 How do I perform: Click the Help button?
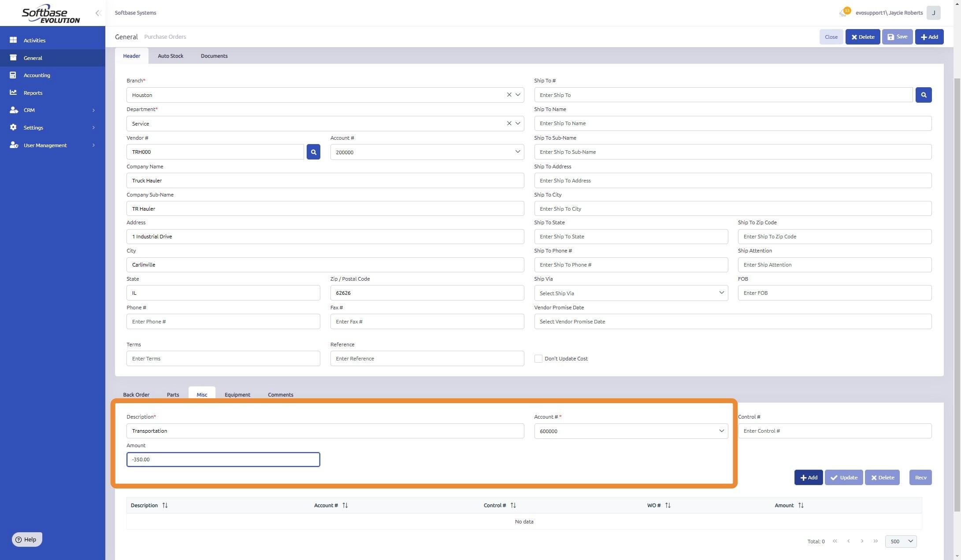tap(26, 540)
